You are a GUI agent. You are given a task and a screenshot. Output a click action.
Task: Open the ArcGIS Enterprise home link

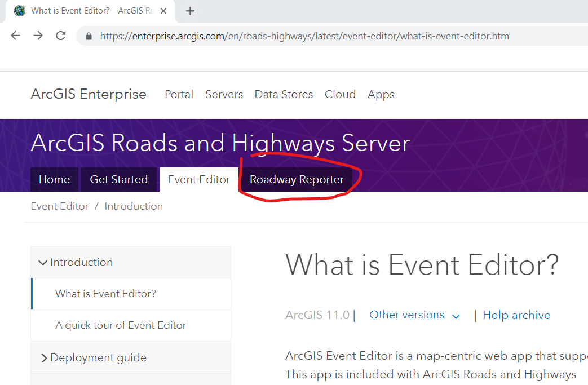click(89, 94)
